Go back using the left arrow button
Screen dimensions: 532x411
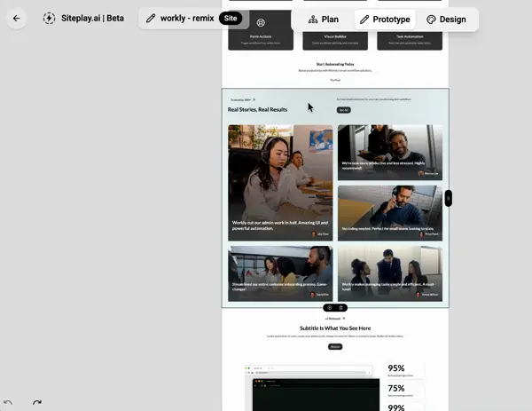click(x=16, y=19)
